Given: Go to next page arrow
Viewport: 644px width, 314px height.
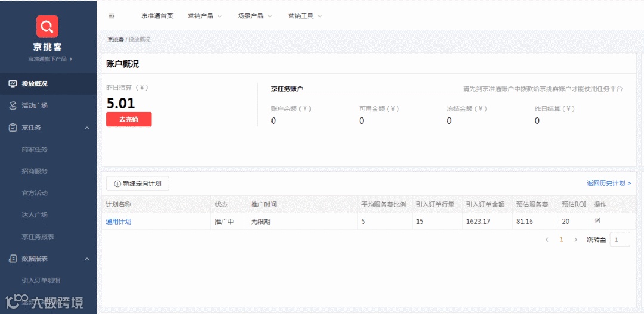Looking at the screenshot, I should 576,240.
